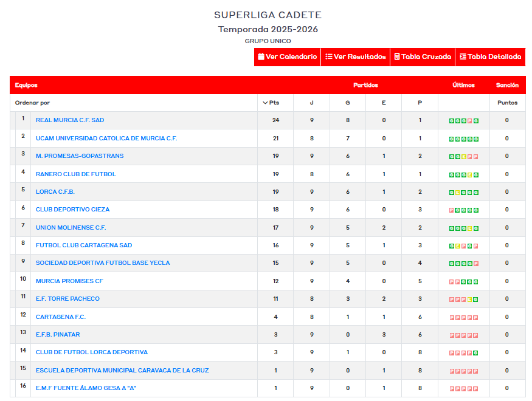Screen dimensions: 532x401
Task: Click the Partidos header label
Action: pos(366,85)
